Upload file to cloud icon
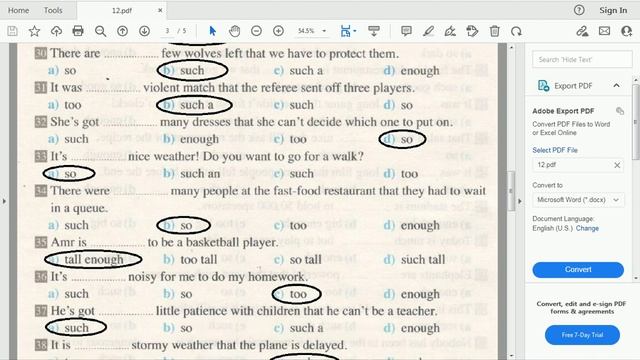 tap(56, 31)
